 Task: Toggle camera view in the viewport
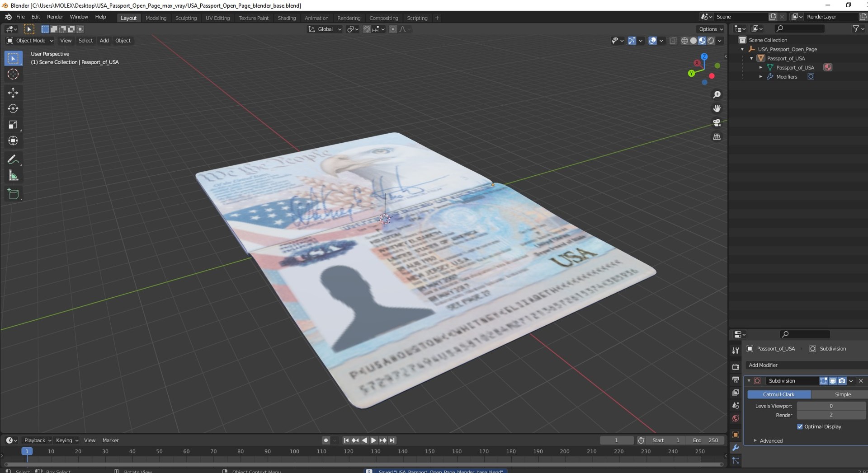coord(717,122)
